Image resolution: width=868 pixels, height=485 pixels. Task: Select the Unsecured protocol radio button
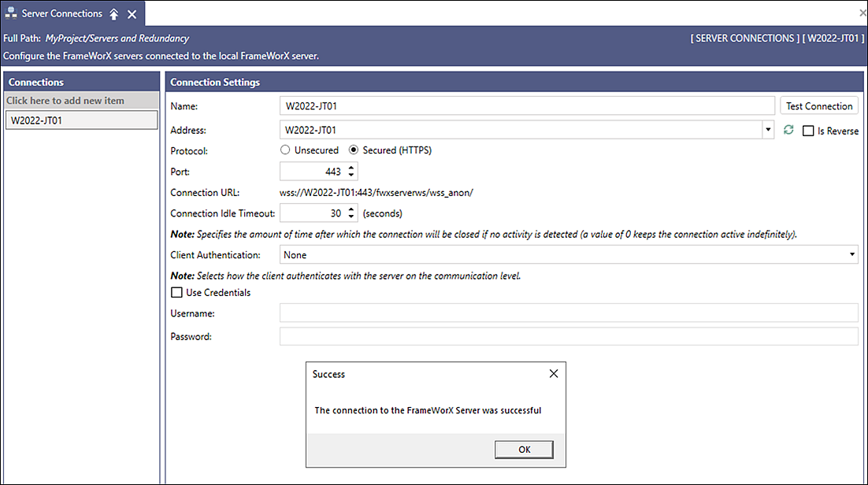point(285,150)
